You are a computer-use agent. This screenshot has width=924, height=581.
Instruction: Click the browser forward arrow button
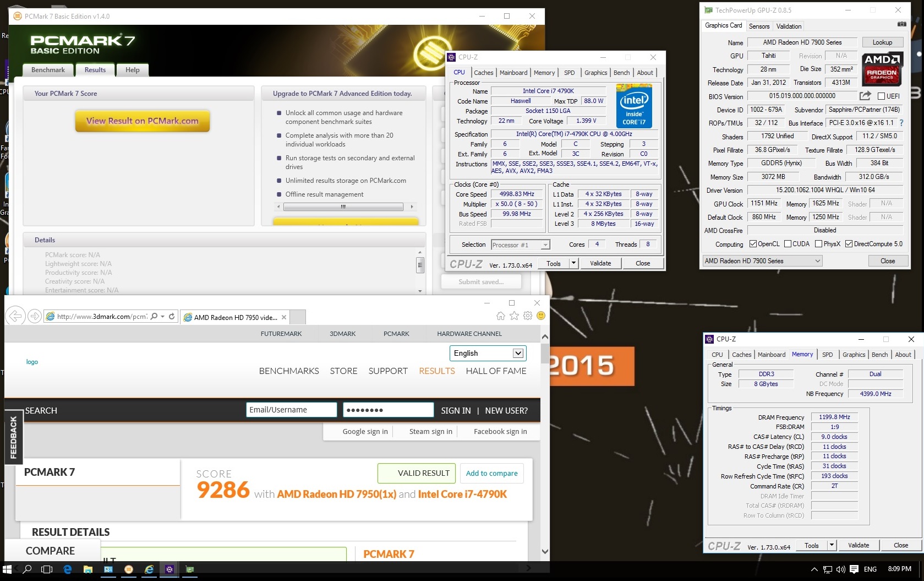(x=35, y=316)
